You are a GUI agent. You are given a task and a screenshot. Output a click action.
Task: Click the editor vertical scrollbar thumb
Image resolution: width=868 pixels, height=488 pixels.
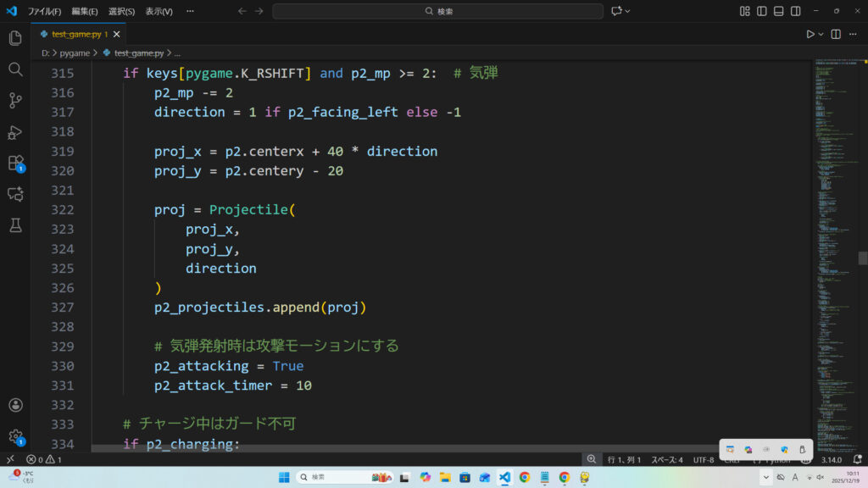(862, 258)
